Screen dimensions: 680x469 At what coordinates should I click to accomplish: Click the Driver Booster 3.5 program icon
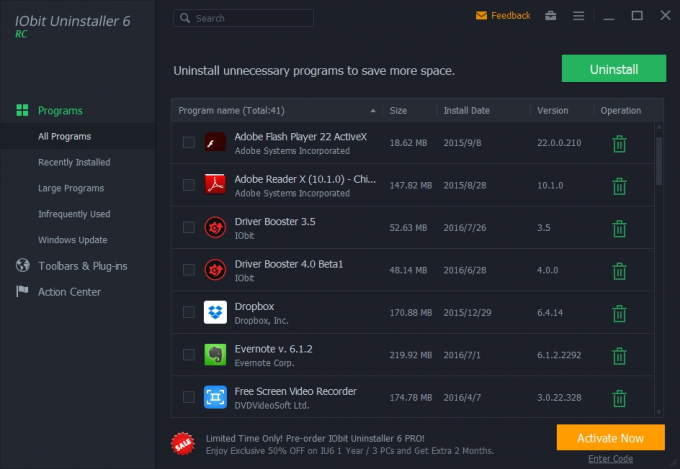[x=215, y=227]
